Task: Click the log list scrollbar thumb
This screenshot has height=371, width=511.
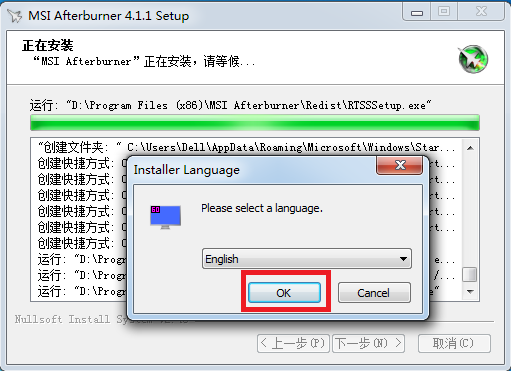Action: pyautogui.click(x=470, y=274)
